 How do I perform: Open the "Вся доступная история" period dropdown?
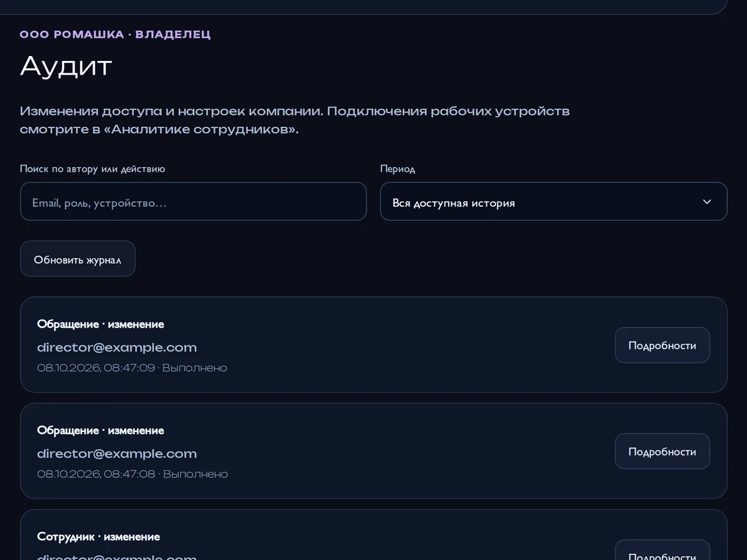point(553,202)
